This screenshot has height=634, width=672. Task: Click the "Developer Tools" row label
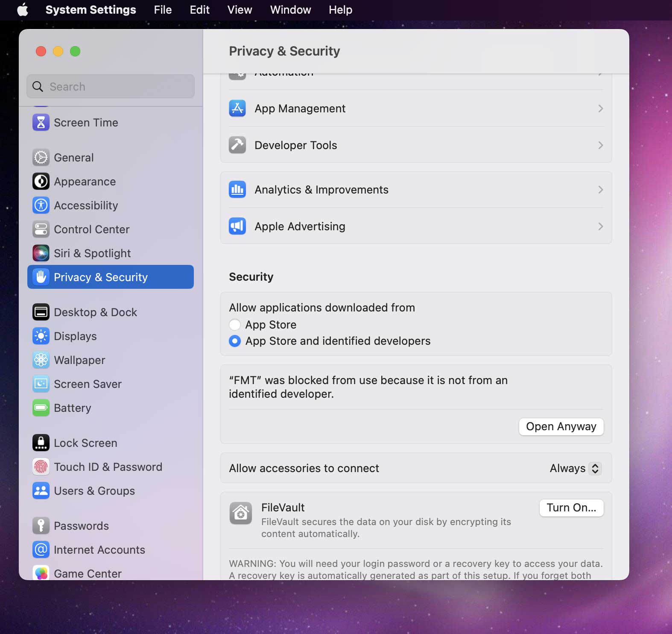coord(295,145)
